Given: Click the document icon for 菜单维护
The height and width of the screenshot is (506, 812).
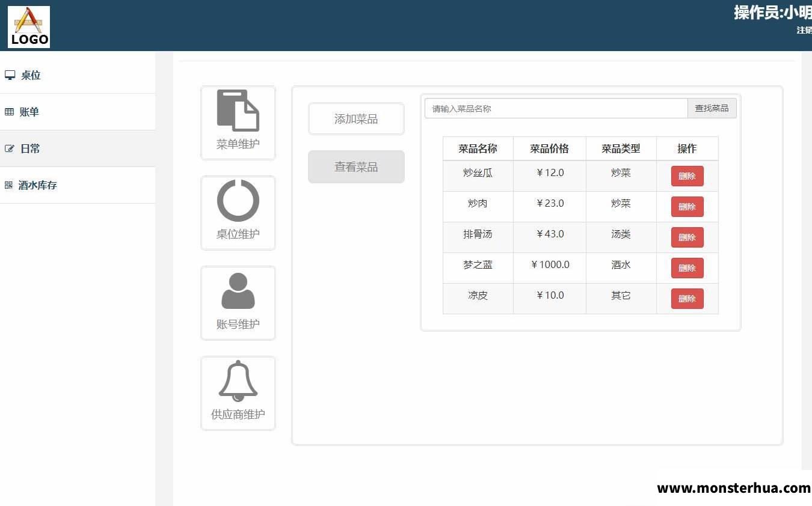Looking at the screenshot, I should 238,111.
